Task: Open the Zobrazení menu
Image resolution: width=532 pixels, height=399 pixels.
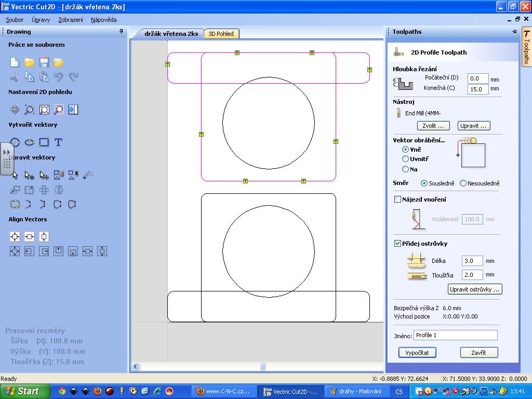Action: [71, 20]
